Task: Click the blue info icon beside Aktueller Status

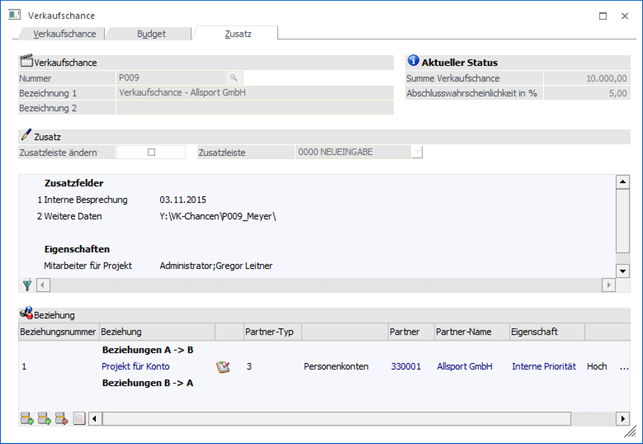Action: [415, 61]
